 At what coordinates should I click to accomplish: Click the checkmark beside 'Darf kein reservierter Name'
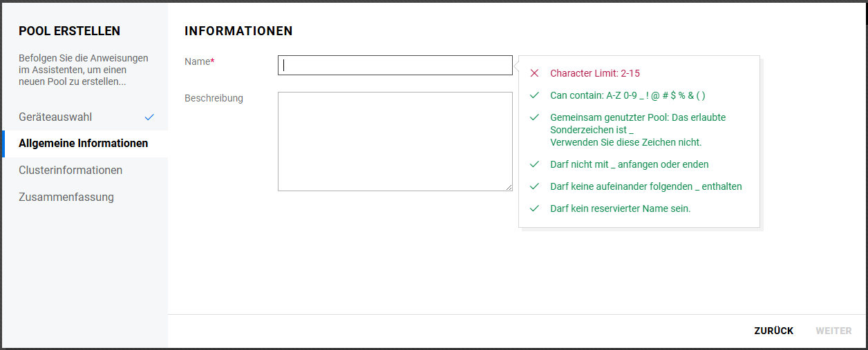[x=534, y=208]
